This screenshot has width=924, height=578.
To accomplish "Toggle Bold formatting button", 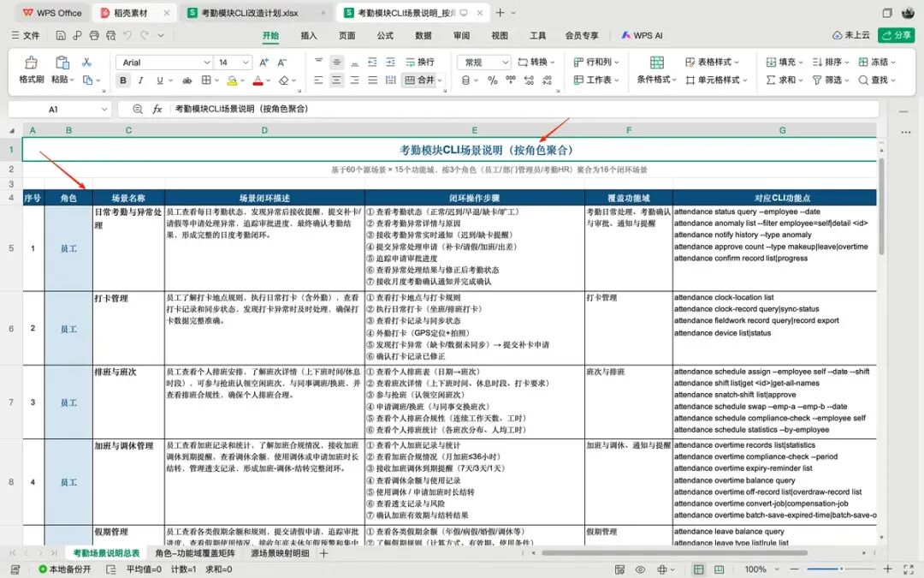I will [123, 80].
